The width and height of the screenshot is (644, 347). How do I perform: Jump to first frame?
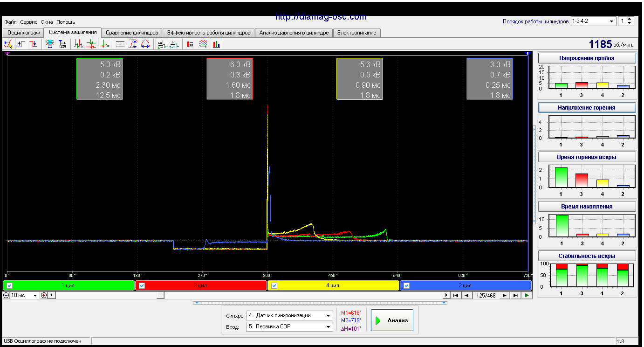pos(456,295)
